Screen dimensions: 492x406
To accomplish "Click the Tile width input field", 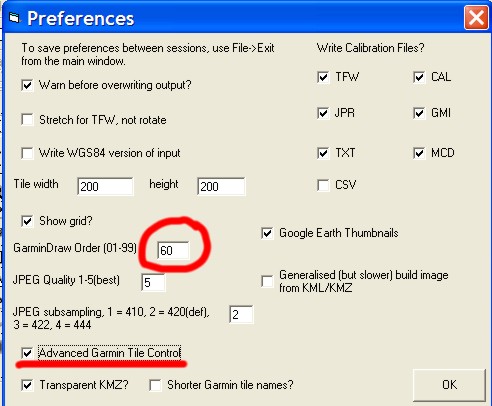I will [x=105, y=186].
